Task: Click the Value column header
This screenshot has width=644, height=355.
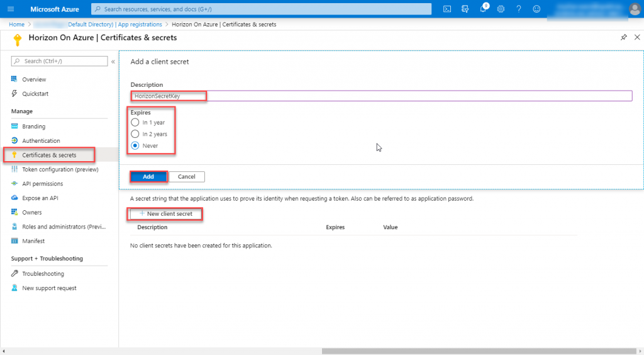Action: 390,227
